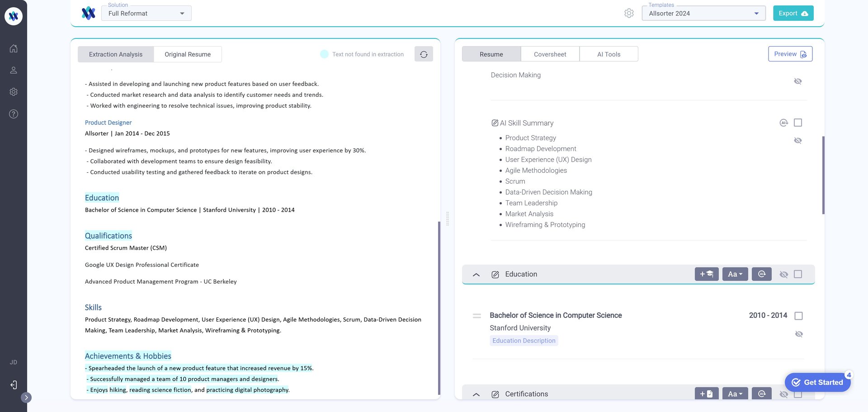Tick the Bachelor of Science entry checkbox
This screenshot has width=868, height=412.
(x=799, y=316)
